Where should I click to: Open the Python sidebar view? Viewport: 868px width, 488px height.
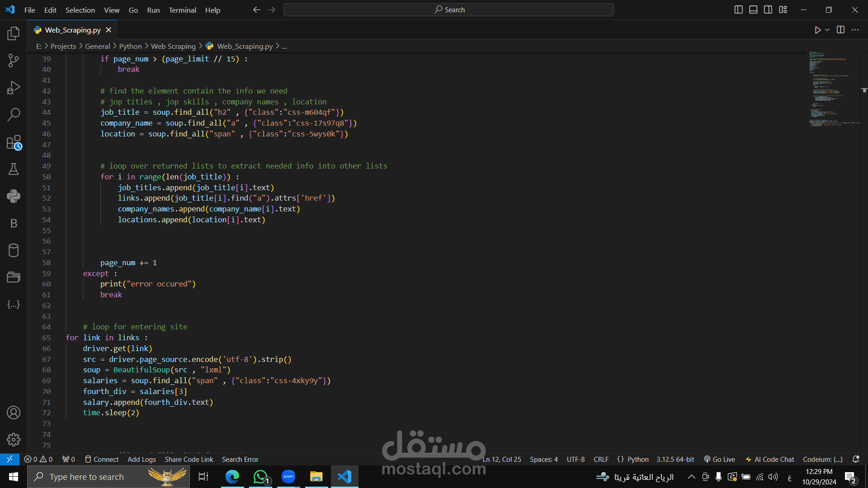pyautogui.click(x=14, y=196)
